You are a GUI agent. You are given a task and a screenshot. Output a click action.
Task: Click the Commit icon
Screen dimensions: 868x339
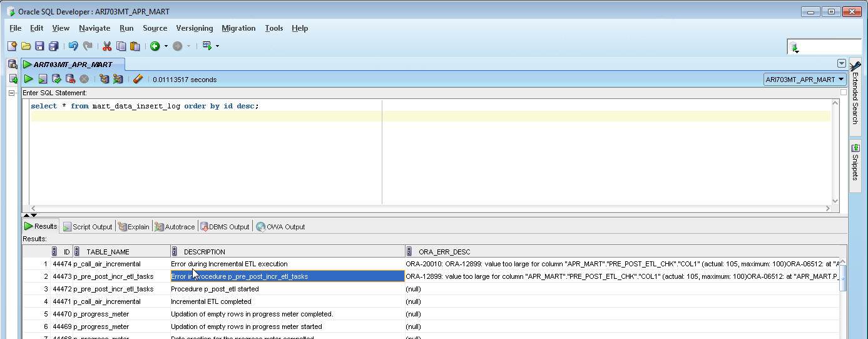coord(56,79)
